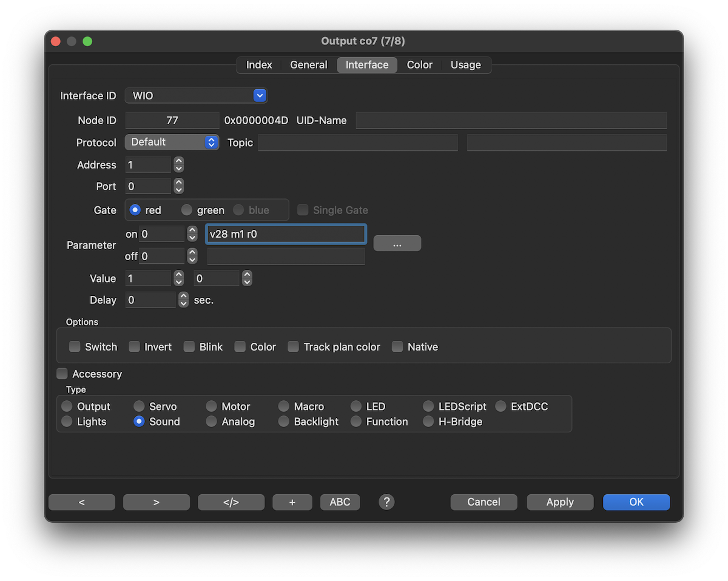Toggle the Accessory checkbox
This screenshot has height=581, width=728.
point(62,374)
